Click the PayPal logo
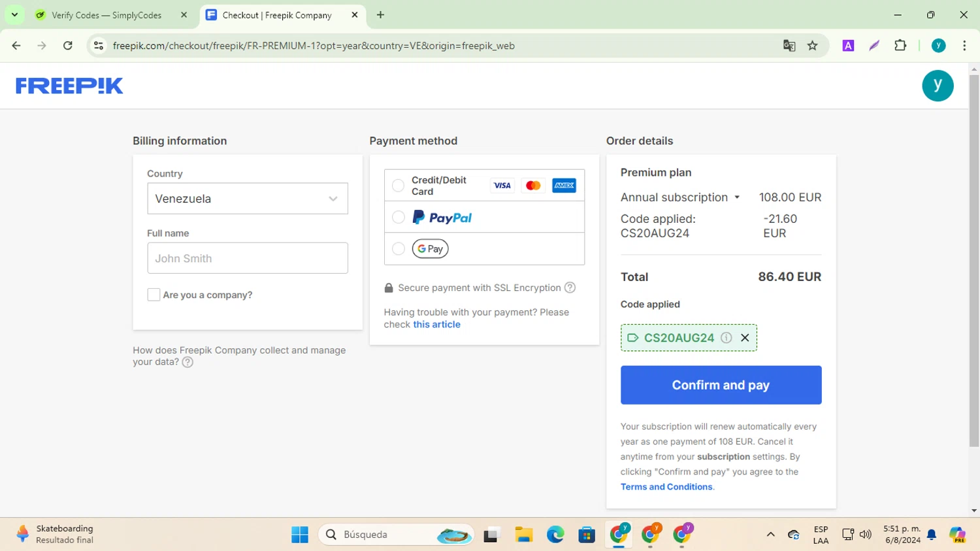This screenshot has height=551, width=980. [442, 218]
